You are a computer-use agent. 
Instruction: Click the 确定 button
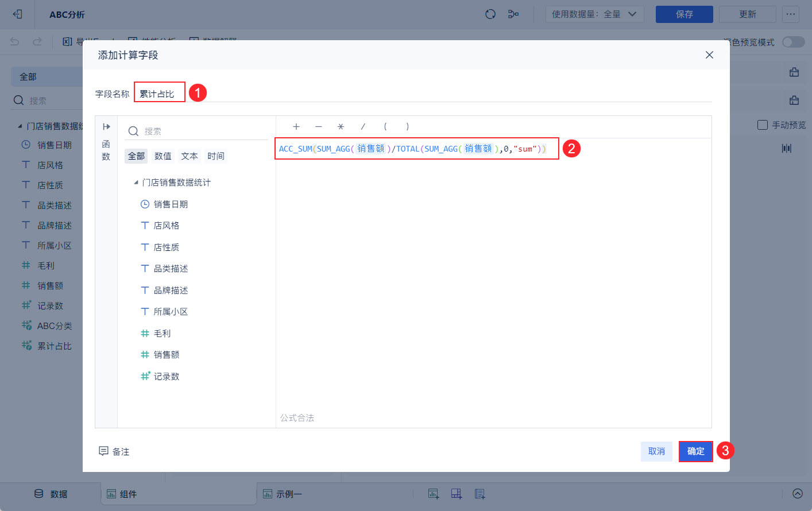(695, 451)
